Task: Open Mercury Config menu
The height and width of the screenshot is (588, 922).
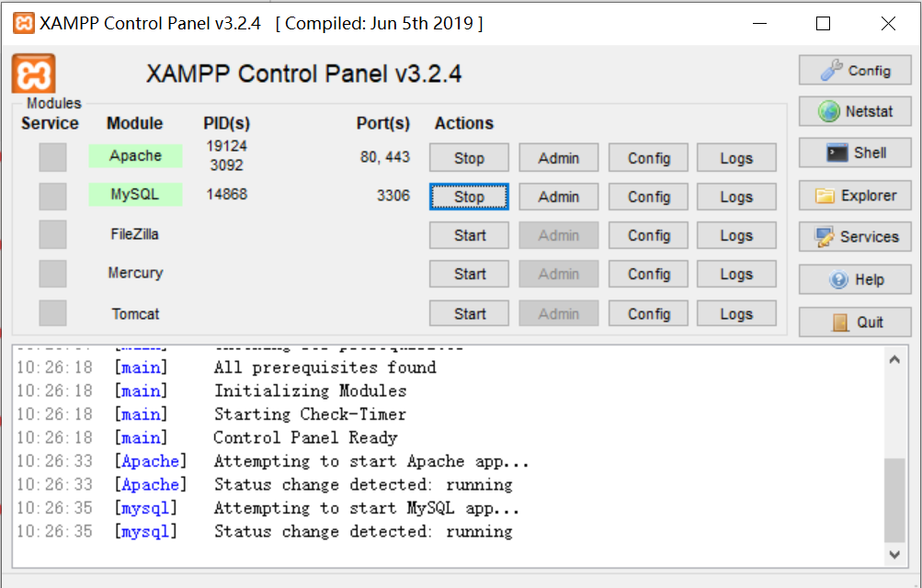Action: point(649,275)
